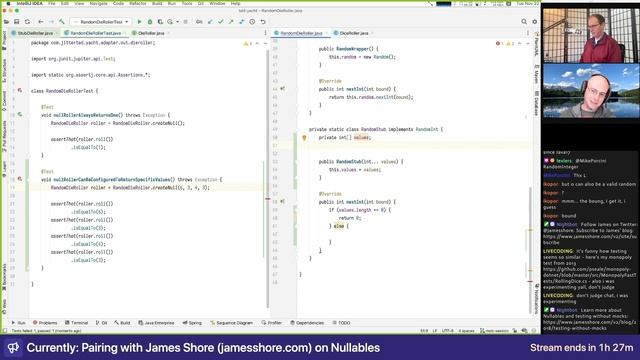Click the Stop icon in the toolbar
This screenshot has height=360, width=640.
185,22
